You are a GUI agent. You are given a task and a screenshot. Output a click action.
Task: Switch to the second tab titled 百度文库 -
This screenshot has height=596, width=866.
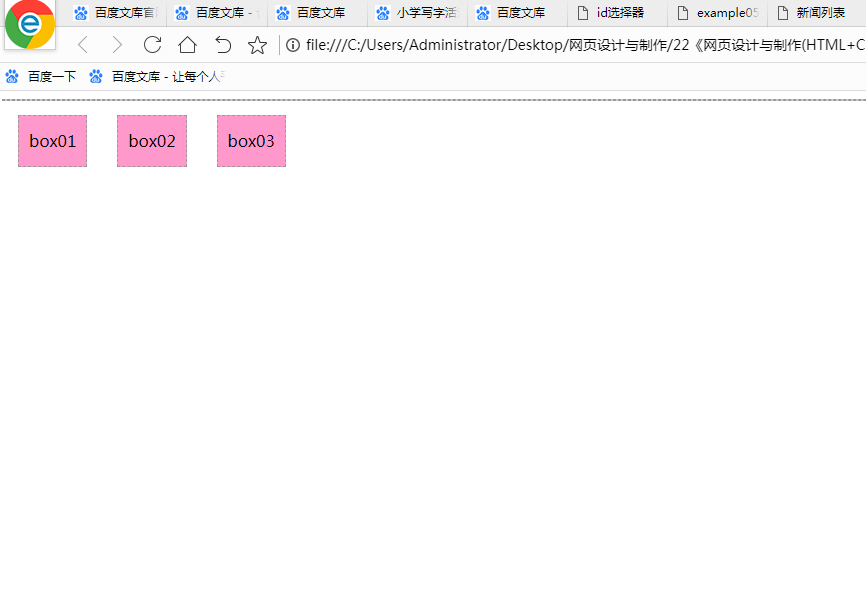(216, 13)
